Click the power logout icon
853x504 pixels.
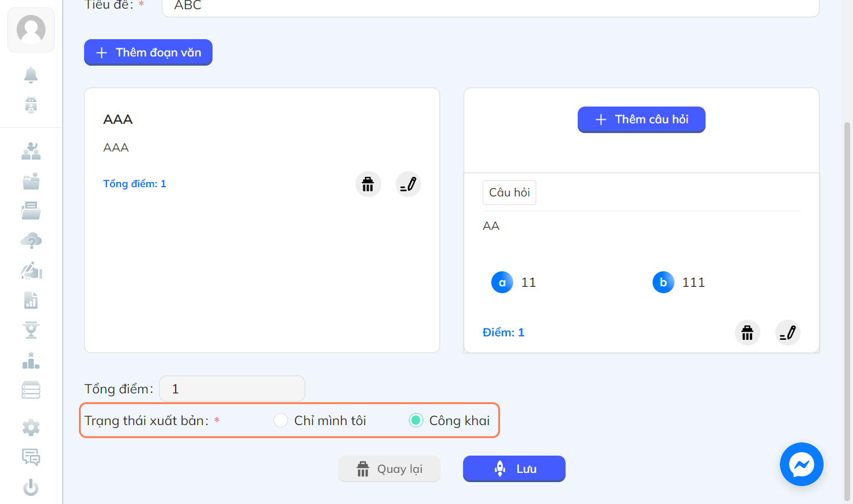click(x=31, y=487)
